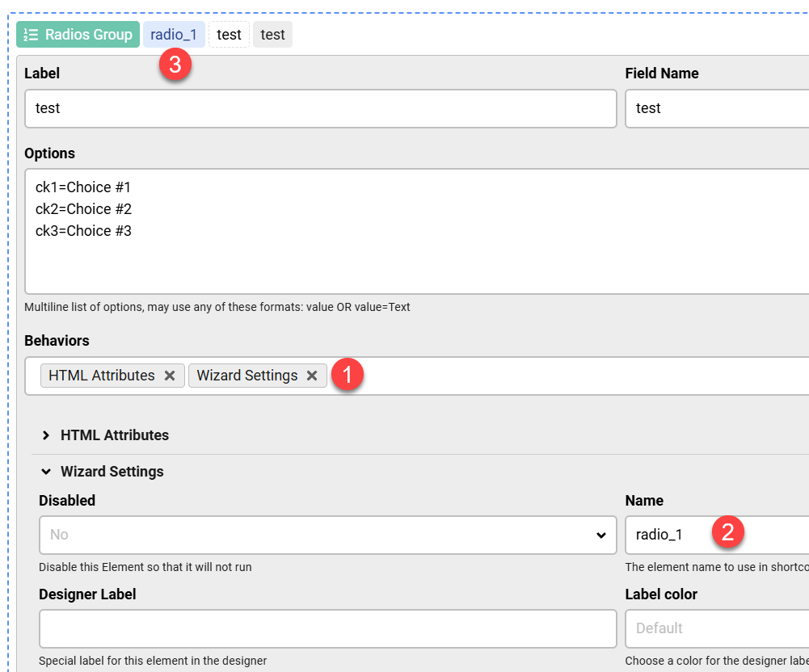The width and height of the screenshot is (809, 672).
Task: Click the right-arrow beside HTML Attributes
Action: point(46,435)
